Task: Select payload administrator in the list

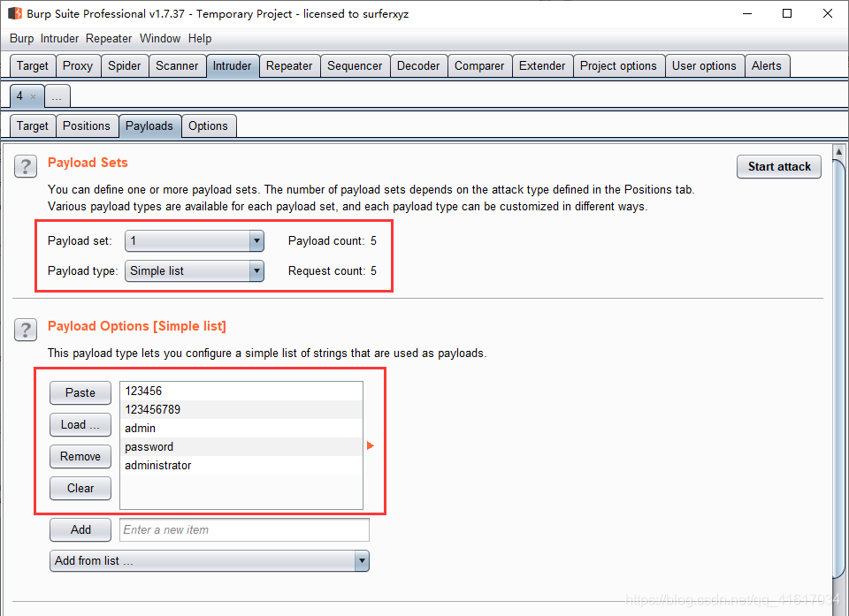Action: pyautogui.click(x=241, y=465)
